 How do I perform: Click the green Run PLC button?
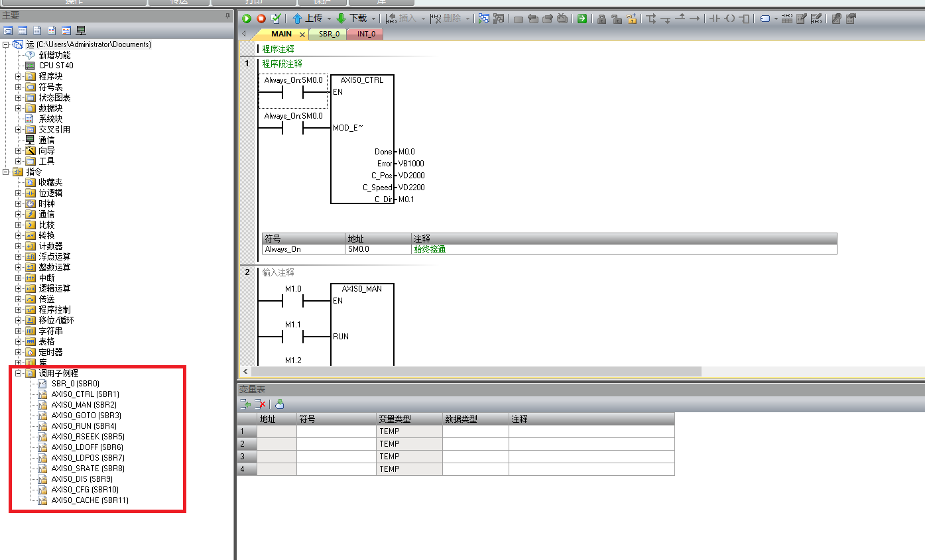click(x=247, y=19)
